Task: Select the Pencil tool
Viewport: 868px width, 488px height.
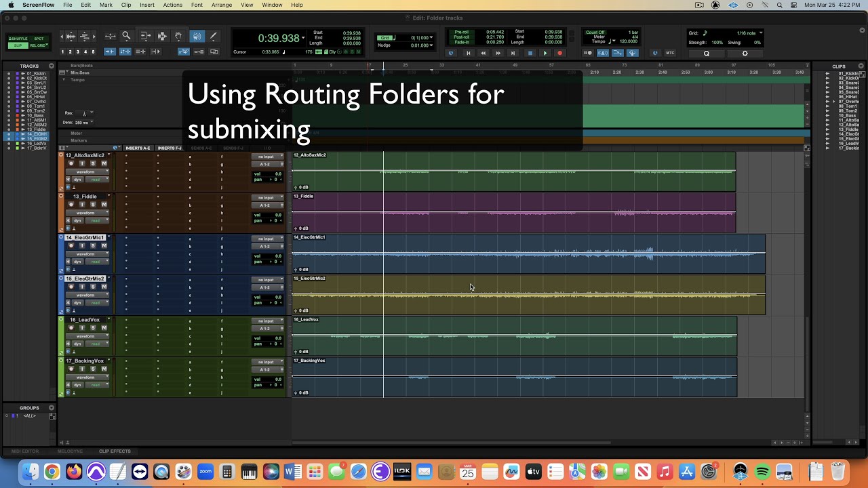Action: [214, 37]
